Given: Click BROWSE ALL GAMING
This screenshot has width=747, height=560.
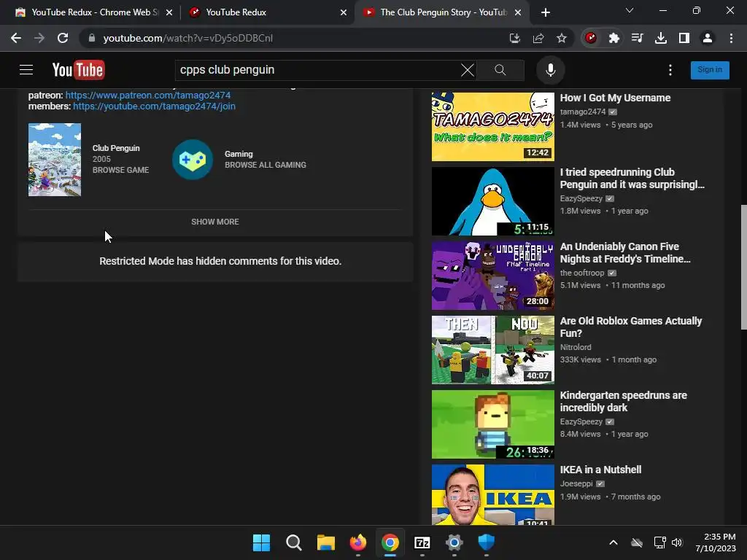Looking at the screenshot, I should point(266,165).
